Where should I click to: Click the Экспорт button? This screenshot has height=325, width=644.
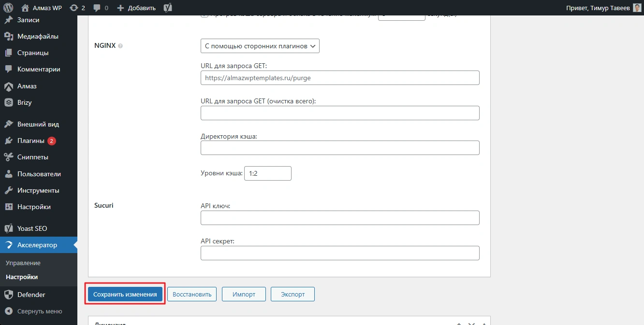click(293, 294)
